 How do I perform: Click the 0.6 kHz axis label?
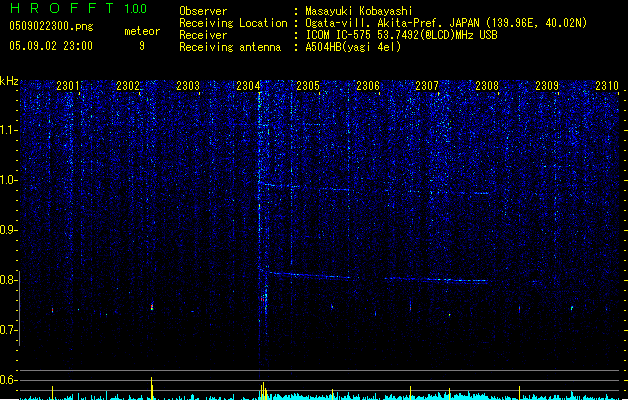(x=9, y=380)
